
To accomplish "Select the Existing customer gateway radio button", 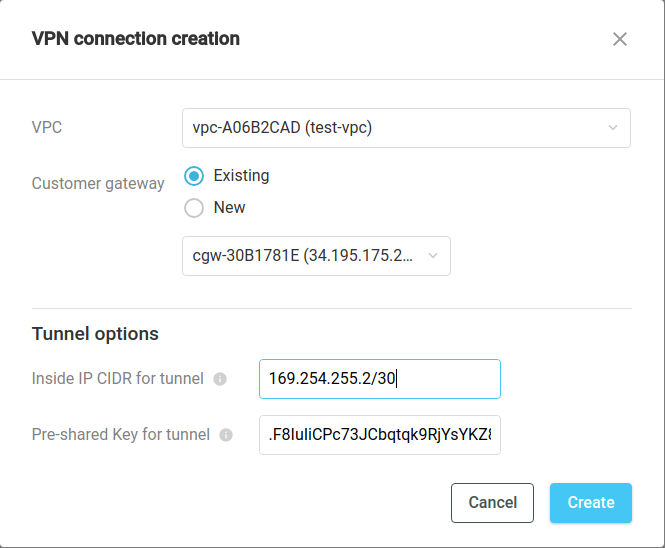I will pos(194,176).
